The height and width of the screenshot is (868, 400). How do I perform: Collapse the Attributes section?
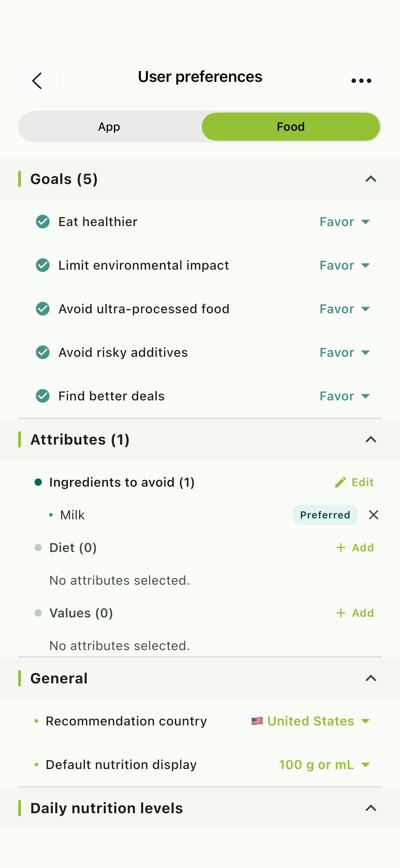(371, 439)
